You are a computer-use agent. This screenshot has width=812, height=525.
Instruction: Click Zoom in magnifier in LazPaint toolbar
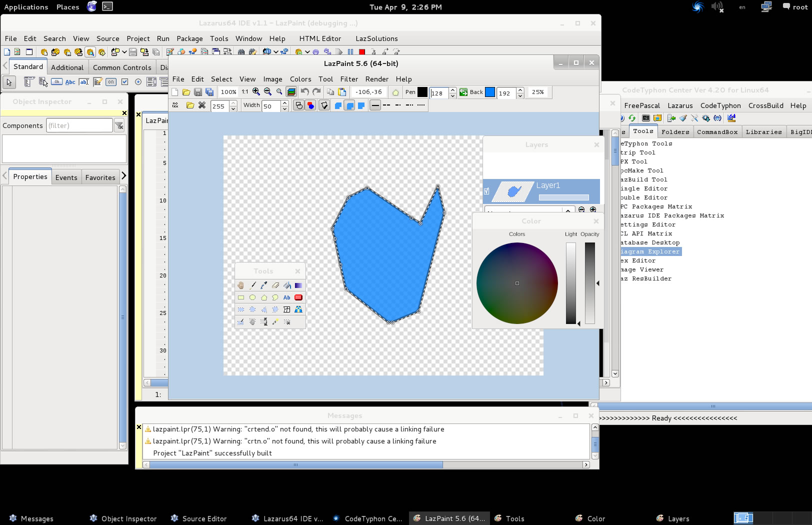point(256,91)
